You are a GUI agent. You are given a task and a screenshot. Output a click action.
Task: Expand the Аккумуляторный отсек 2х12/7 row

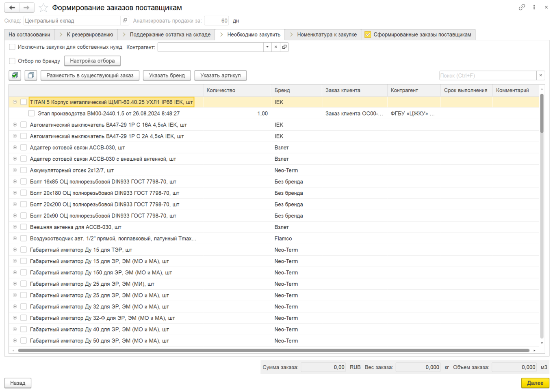tap(15, 170)
